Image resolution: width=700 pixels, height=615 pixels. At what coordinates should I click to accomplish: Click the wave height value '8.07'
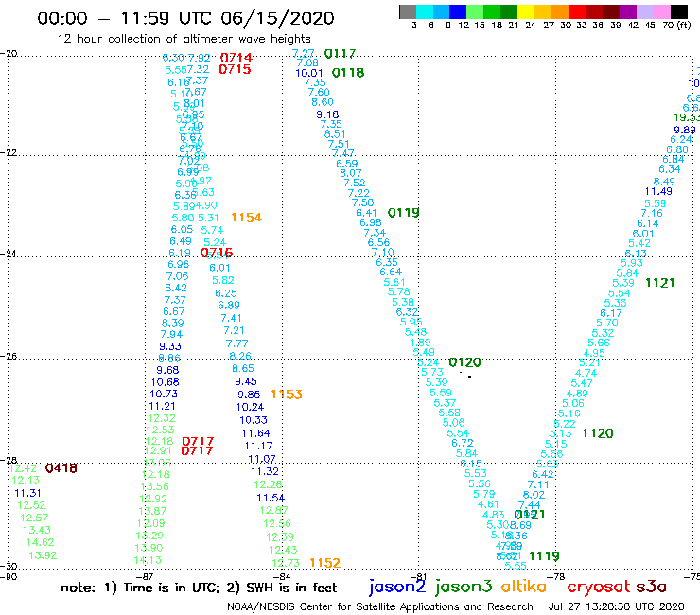351,173
